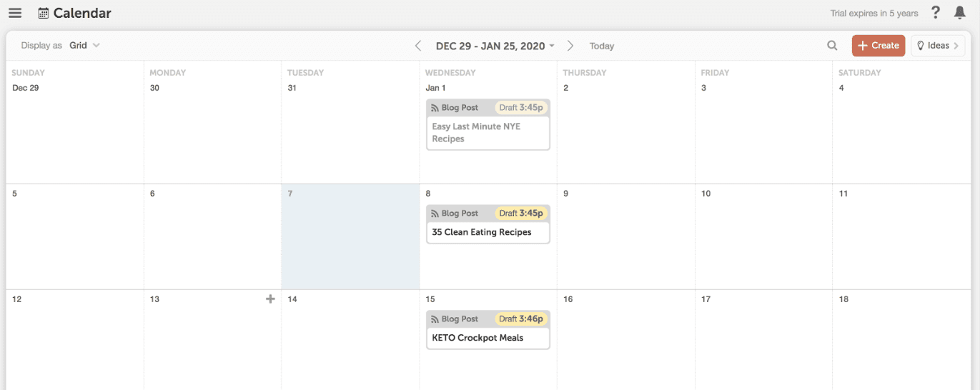The height and width of the screenshot is (390, 980).
Task: Open Easy Last Minute NYE Recipes post
Action: coord(488,133)
